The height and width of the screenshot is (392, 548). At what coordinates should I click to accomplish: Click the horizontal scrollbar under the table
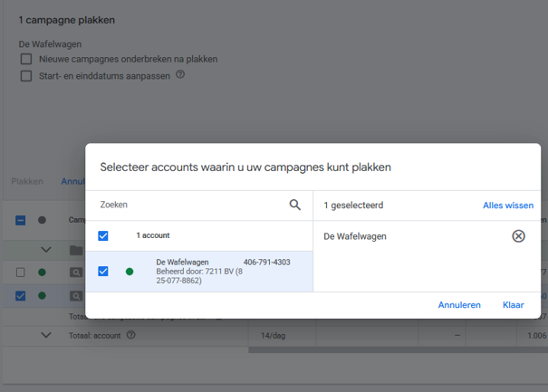pos(398,349)
